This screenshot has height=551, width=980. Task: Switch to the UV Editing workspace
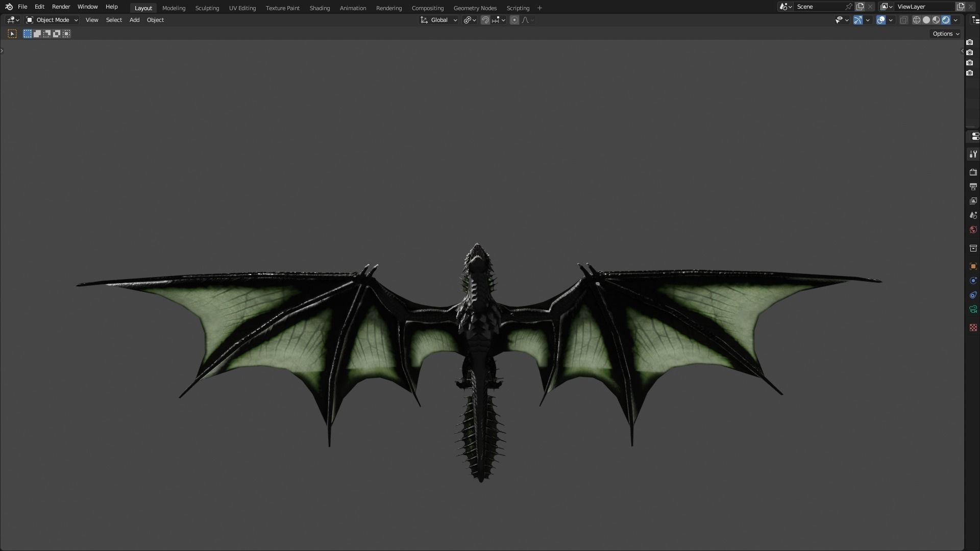242,8
